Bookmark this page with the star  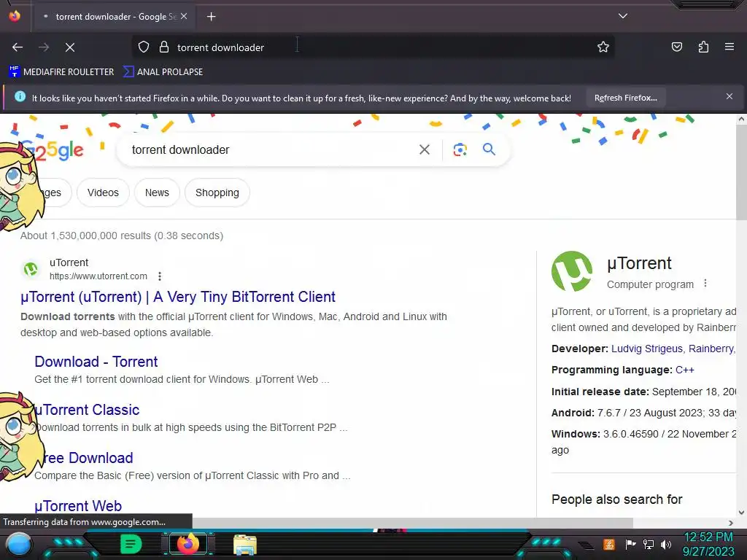603,47
